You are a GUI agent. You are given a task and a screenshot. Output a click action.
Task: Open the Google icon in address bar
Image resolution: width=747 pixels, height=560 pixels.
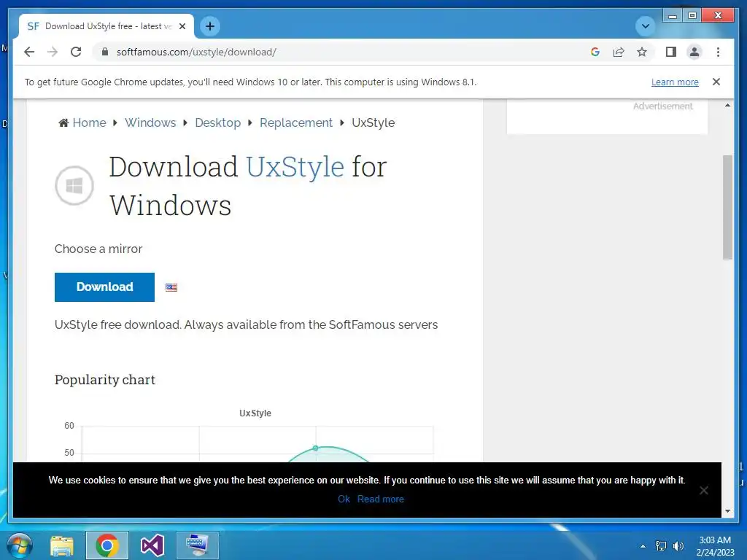595,52
